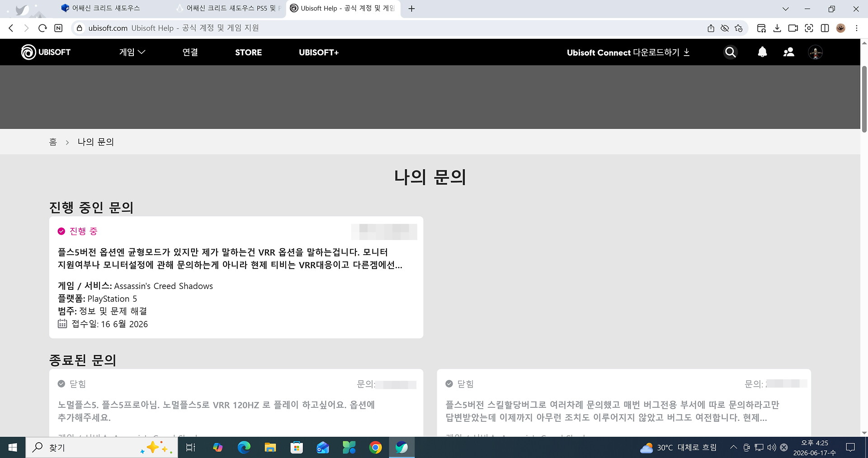Image resolution: width=868 pixels, height=458 pixels.
Task: Open the closed 노멀플스5 VRR 120HZ inquiry
Action: point(236,402)
